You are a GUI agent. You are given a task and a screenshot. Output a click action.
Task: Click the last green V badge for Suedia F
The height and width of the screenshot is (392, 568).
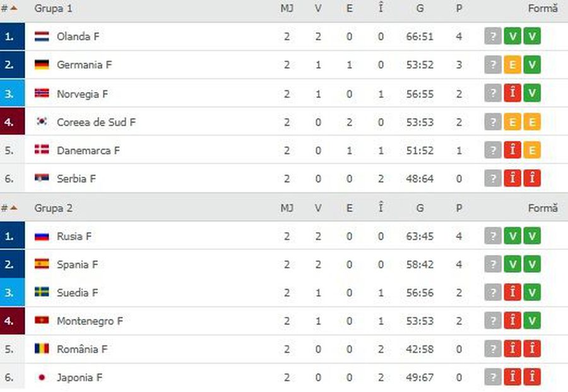click(532, 292)
